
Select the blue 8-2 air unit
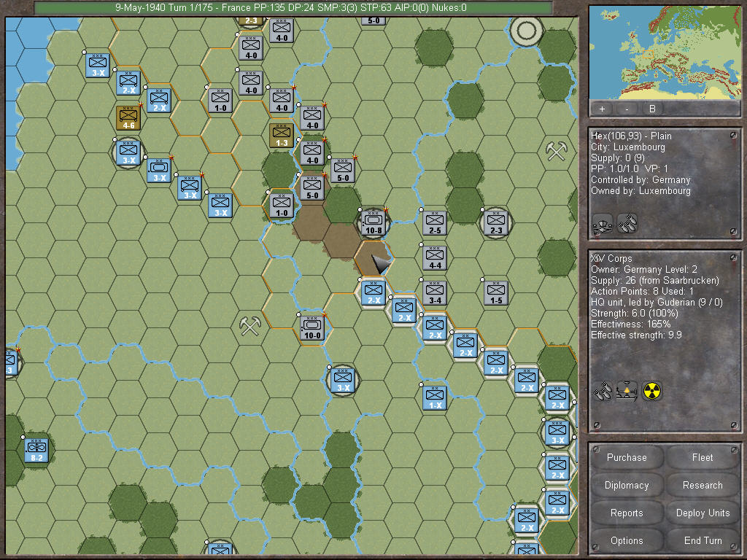point(36,450)
